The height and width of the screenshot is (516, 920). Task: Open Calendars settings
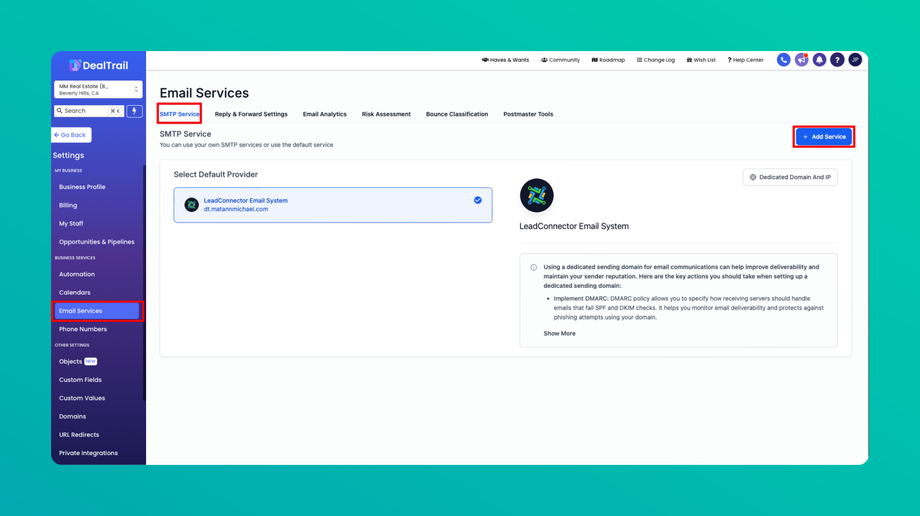tap(75, 292)
